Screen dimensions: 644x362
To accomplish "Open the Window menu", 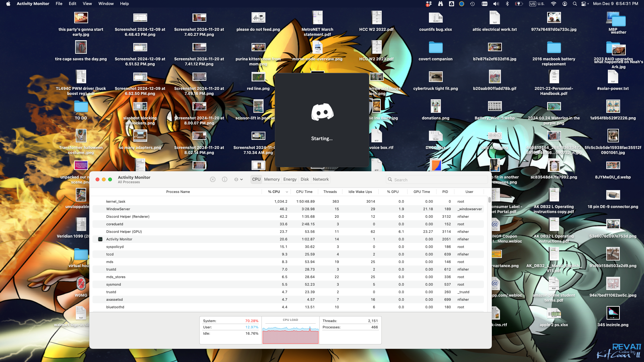I will (106, 4).
